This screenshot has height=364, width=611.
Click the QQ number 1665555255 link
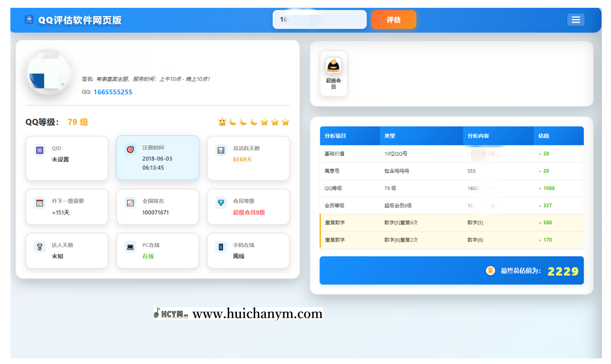point(113,92)
